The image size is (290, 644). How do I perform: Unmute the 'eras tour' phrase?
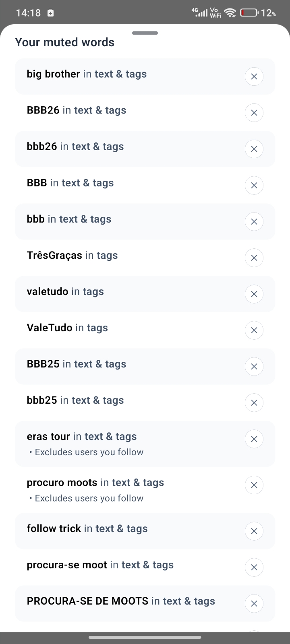click(x=254, y=439)
